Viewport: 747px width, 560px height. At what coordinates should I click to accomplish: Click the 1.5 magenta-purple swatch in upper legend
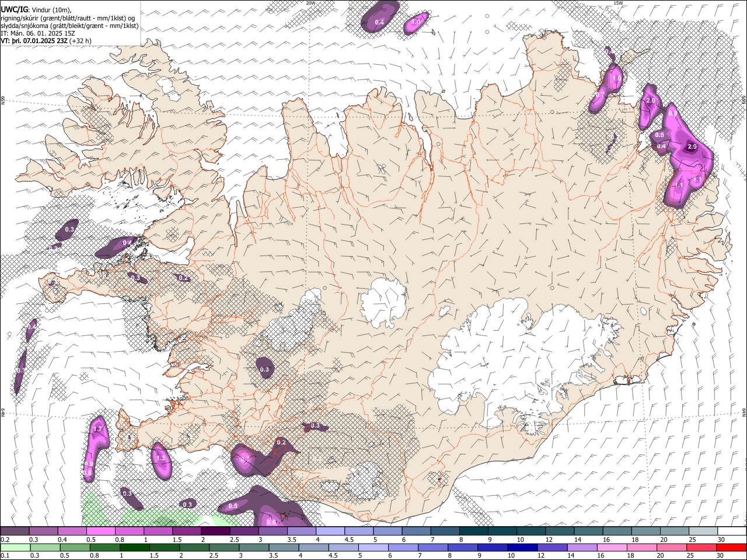click(x=187, y=531)
